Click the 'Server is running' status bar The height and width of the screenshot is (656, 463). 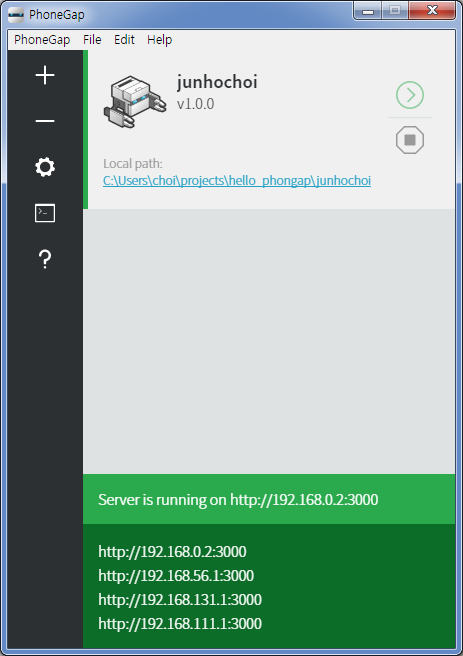pos(269,499)
